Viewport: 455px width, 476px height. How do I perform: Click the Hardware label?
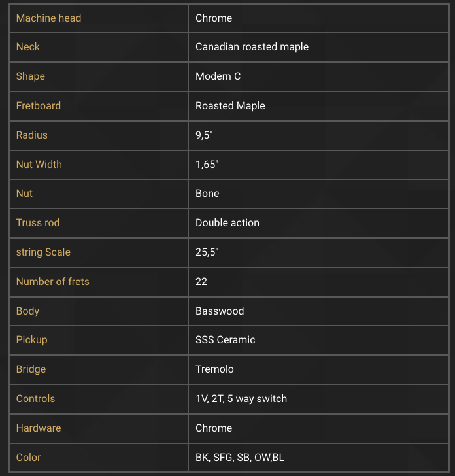(x=39, y=428)
